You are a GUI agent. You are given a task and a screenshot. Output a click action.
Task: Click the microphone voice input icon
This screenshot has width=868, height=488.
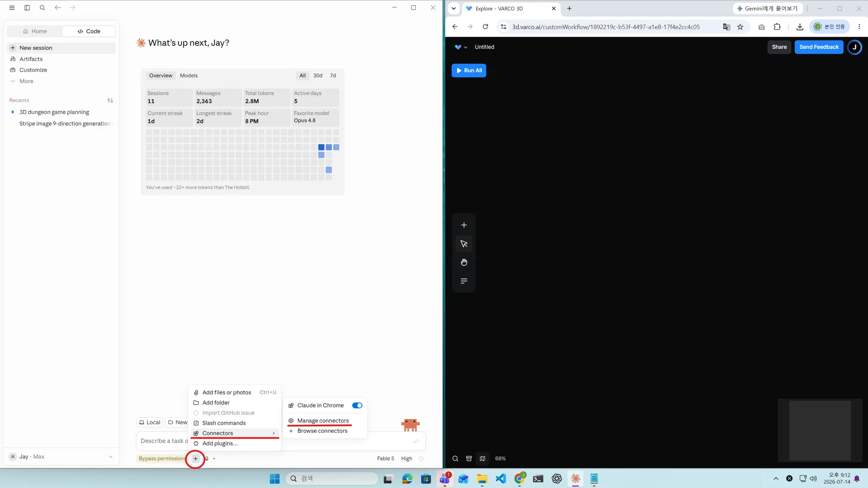coord(207,459)
